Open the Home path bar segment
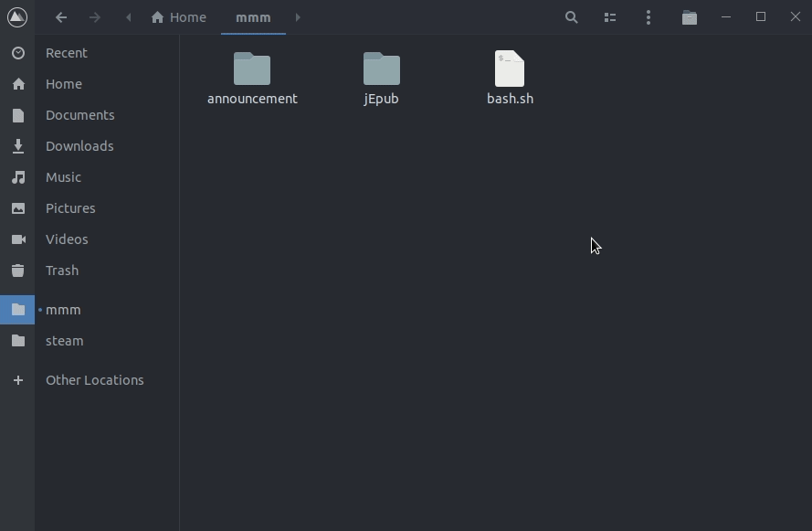The width and height of the screenshot is (812, 531). tap(179, 17)
